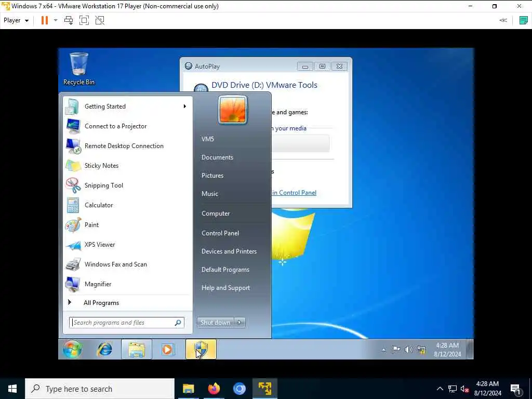Click the Show desktop strip in Windows 7
Screen dimensions: 532x399
pyautogui.click(x=470, y=349)
